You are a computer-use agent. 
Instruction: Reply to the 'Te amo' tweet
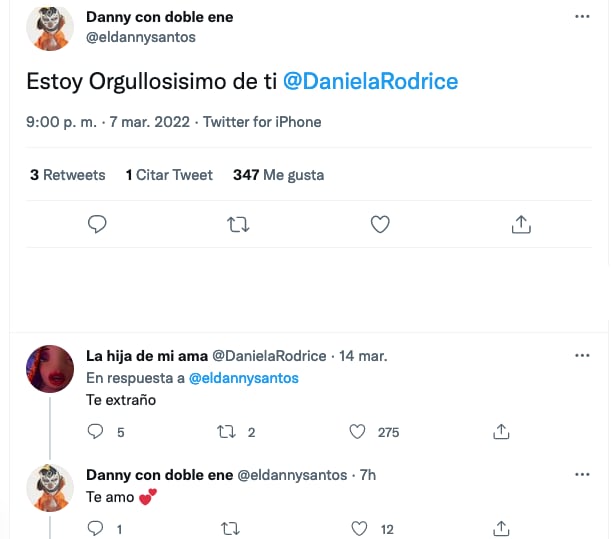click(x=97, y=528)
